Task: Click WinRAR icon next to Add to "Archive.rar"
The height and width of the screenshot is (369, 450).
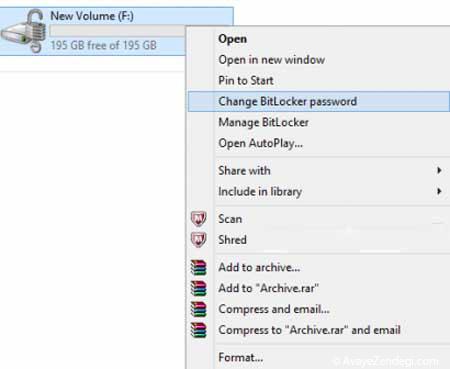Action: [198, 288]
